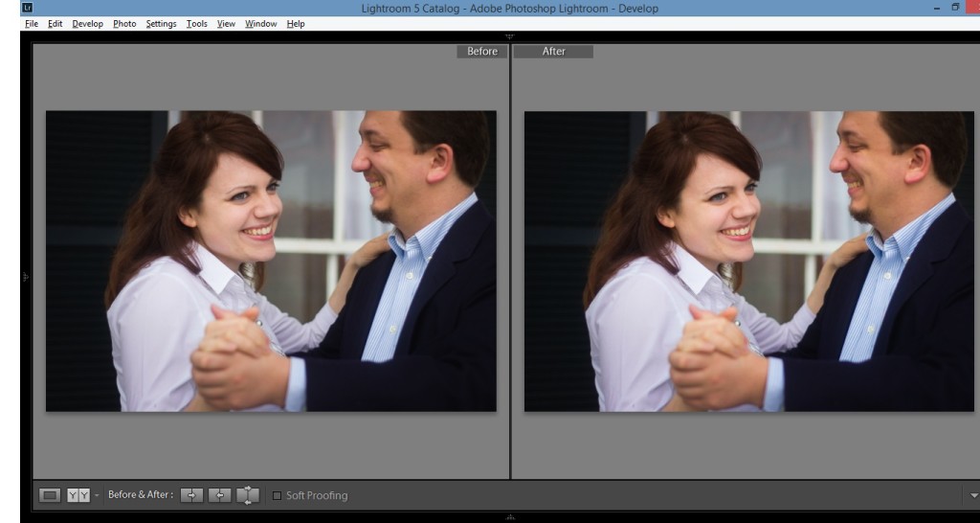
Task: Click the After photo preview
Action: 748,261
